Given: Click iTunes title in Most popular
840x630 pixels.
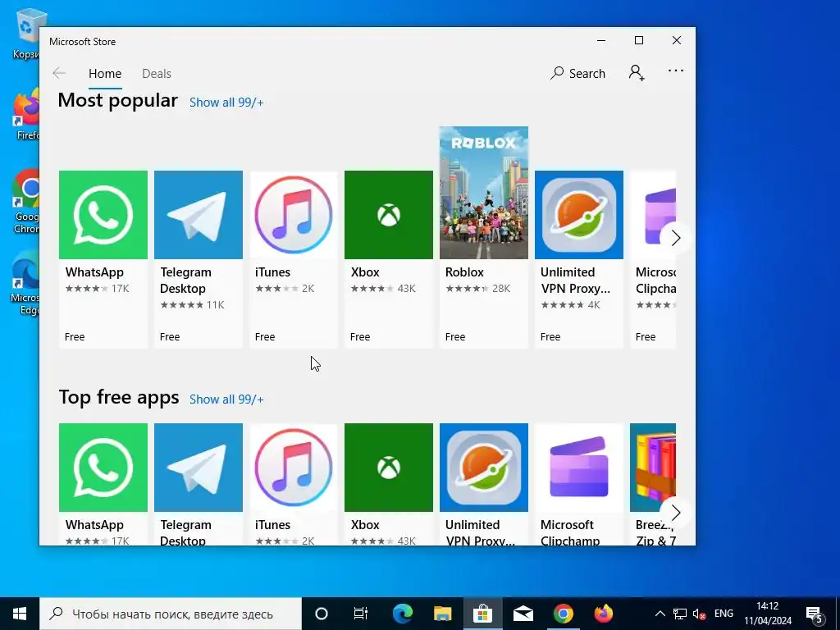Looking at the screenshot, I should click(x=272, y=272).
